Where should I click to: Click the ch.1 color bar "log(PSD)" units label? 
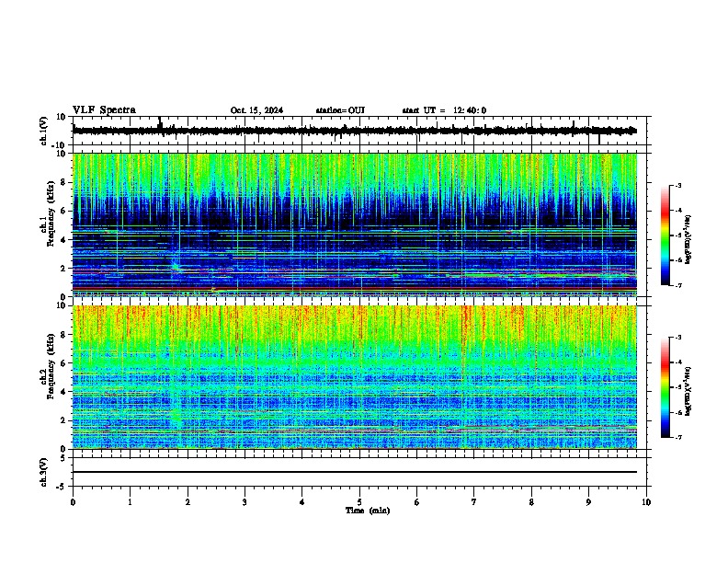pos(688,239)
